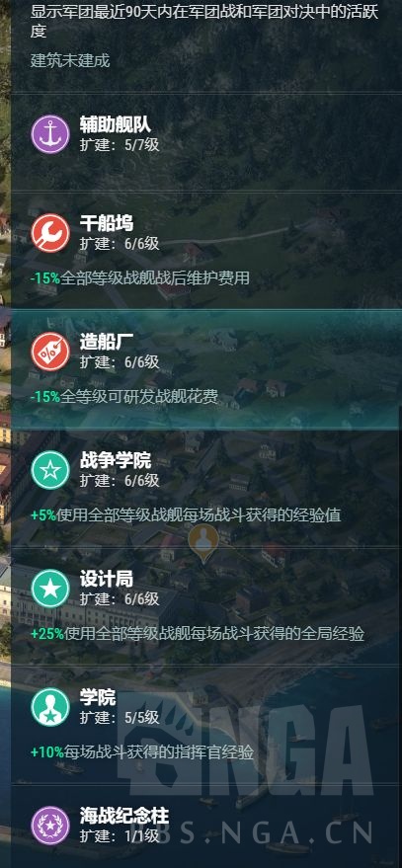Click the red discount tag icon for 造船厂
The image size is (402, 868).
(50, 351)
